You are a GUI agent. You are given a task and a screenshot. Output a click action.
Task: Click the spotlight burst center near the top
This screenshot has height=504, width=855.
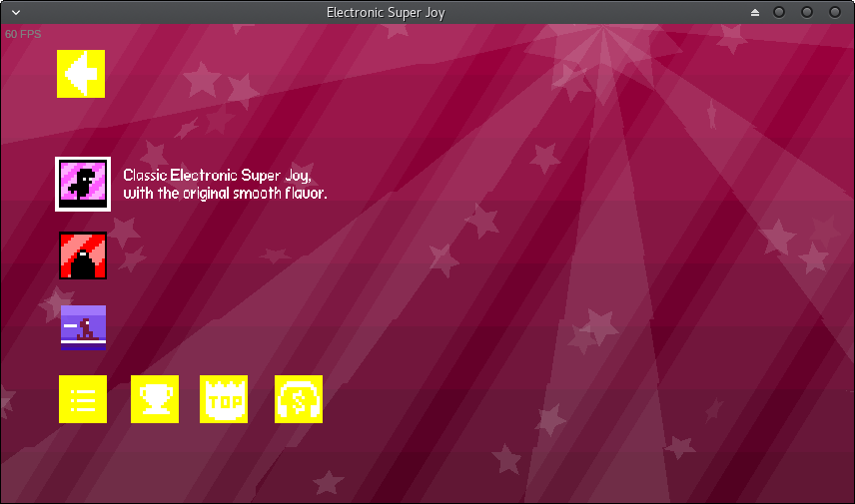(602, 30)
